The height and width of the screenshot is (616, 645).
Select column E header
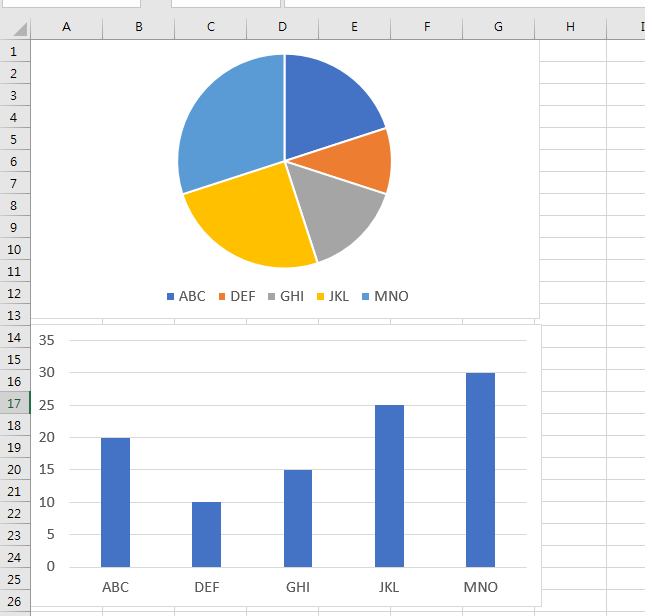[x=354, y=27]
